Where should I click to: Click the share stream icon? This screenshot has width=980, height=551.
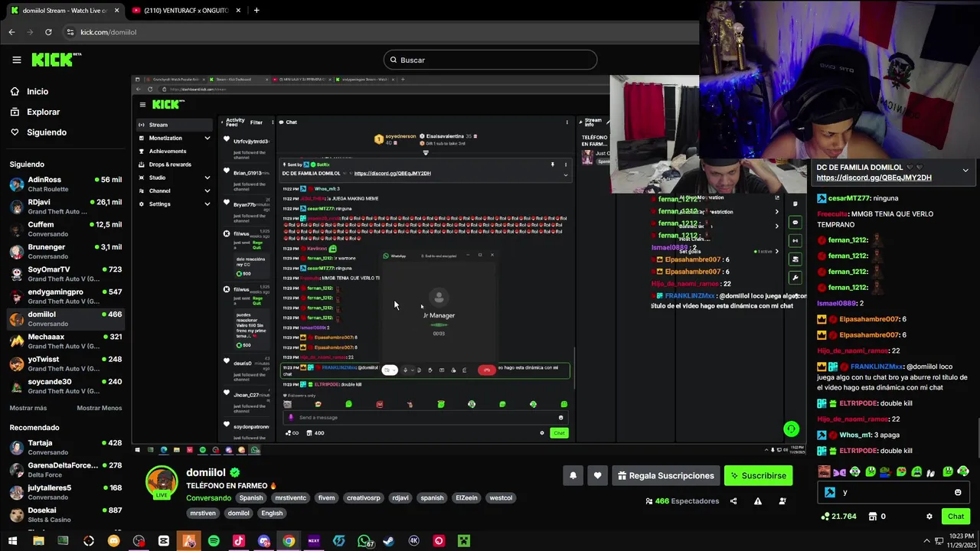(733, 501)
